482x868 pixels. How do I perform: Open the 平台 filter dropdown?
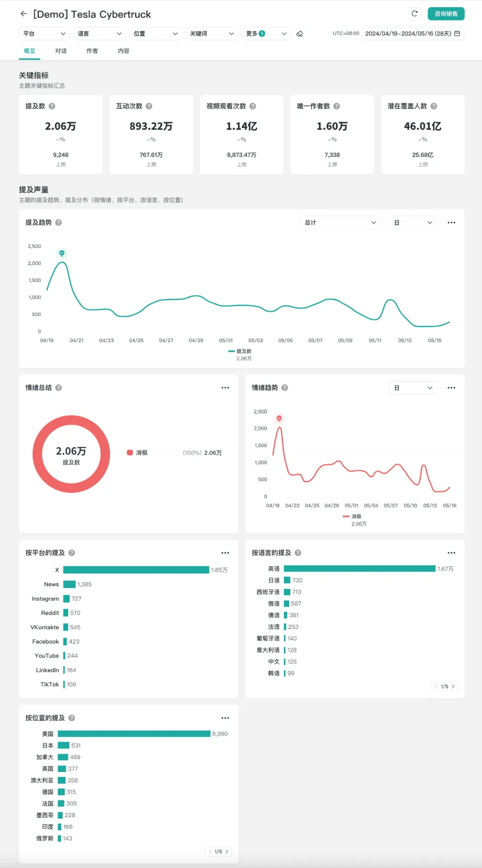click(44, 33)
